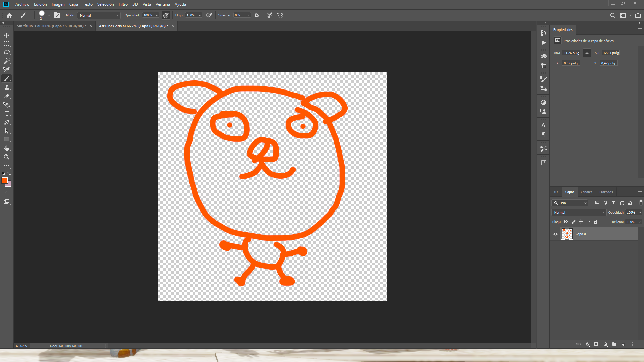Click the orange foreground color swatch
Viewport: 644px width, 362px height.
click(x=4, y=180)
